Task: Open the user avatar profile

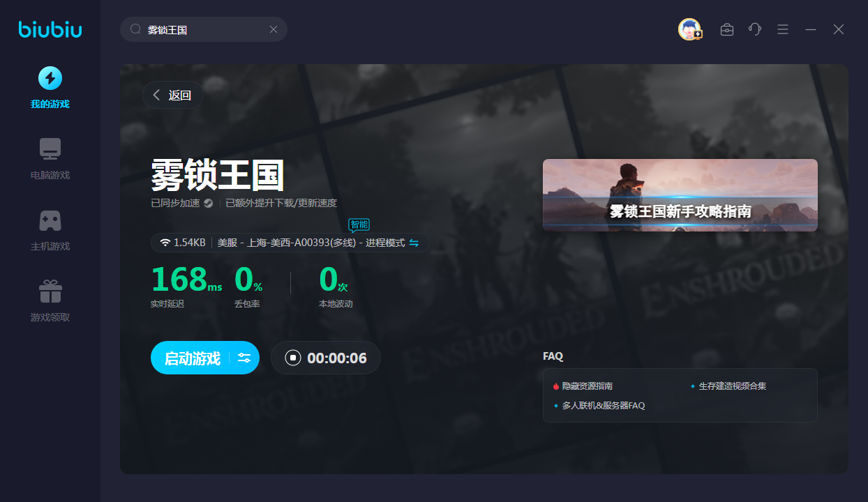Action: coord(689,29)
